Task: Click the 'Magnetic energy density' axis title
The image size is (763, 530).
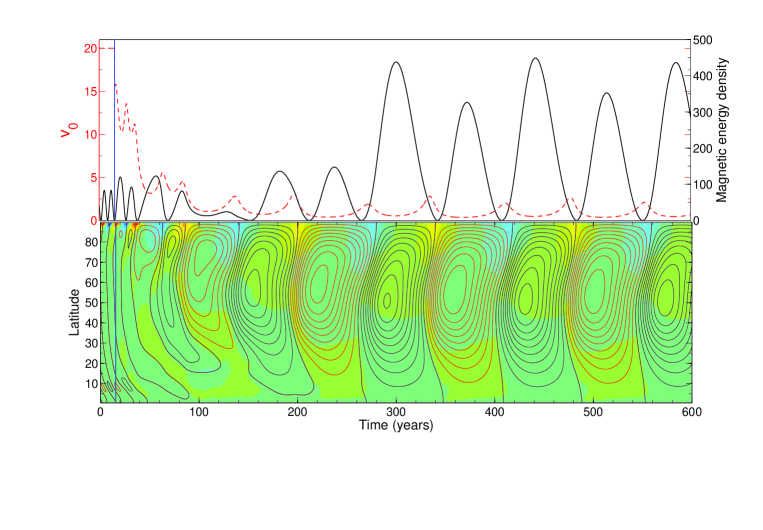Action: pos(721,130)
